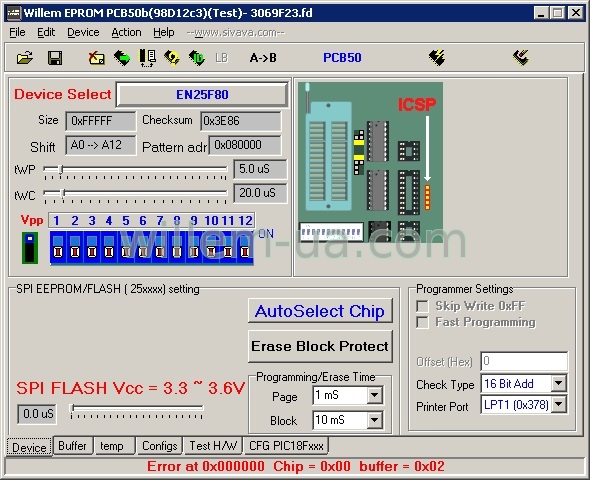
Task: Click the tWC slider handle
Action: point(63,194)
